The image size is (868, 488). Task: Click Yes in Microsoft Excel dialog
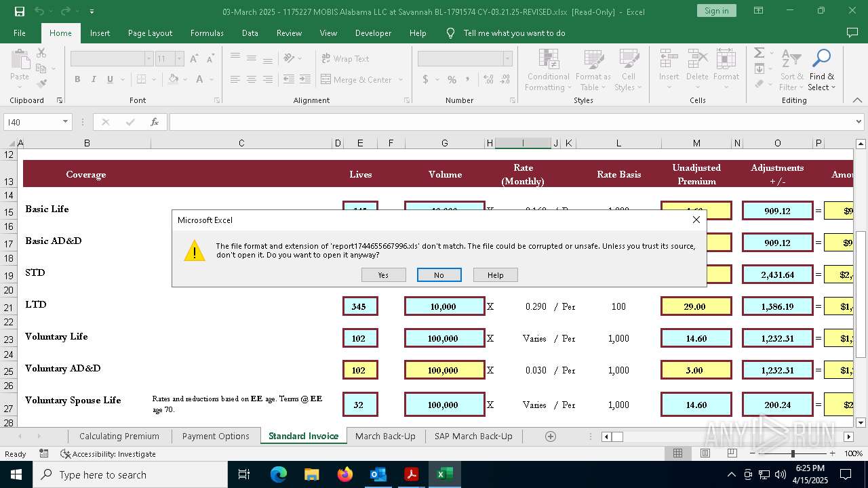[x=383, y=274]
